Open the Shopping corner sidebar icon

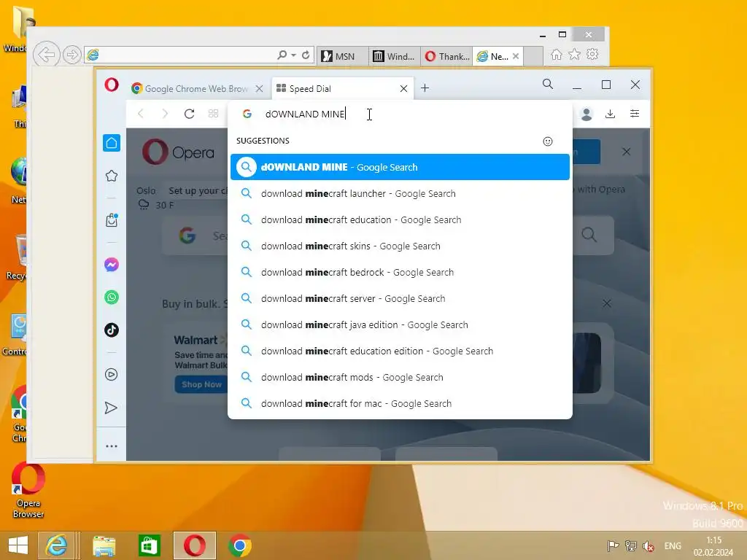click(112, 220)
